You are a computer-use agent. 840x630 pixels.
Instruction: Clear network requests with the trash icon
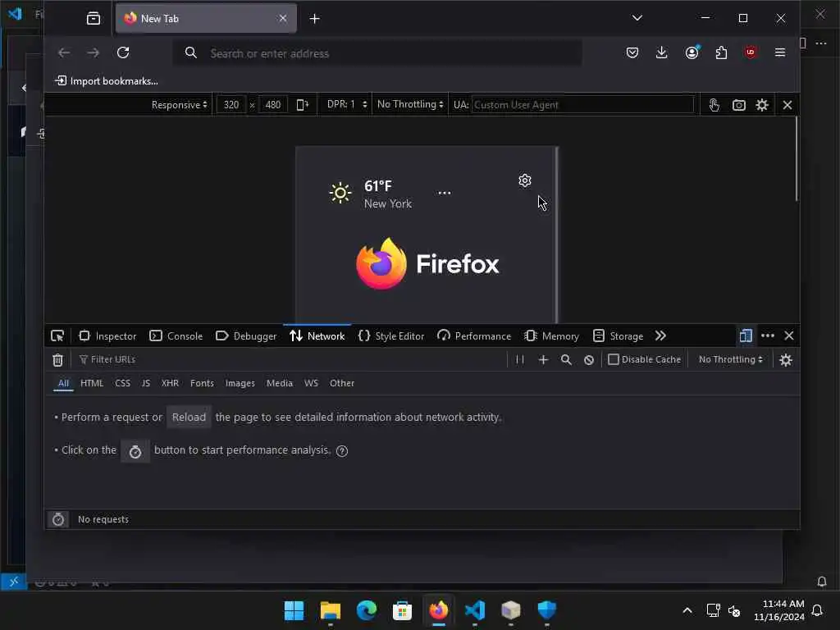[58, 360]
